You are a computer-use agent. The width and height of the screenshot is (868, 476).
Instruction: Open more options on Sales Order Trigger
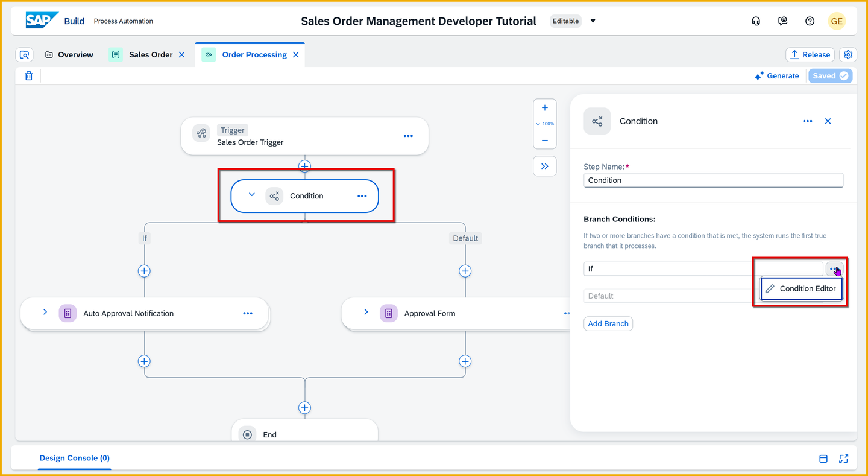tap(408, 136)
